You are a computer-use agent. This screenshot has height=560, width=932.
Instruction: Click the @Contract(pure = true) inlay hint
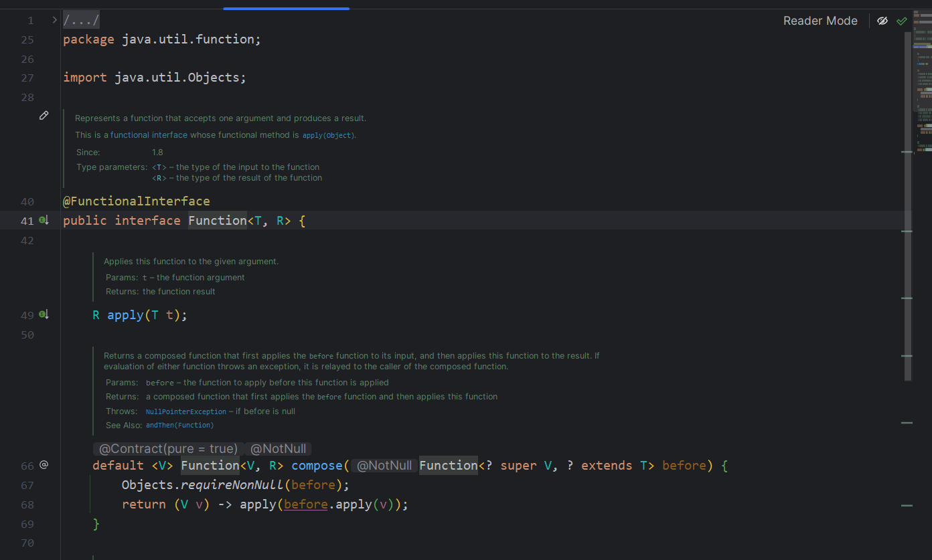coord(168,449)
